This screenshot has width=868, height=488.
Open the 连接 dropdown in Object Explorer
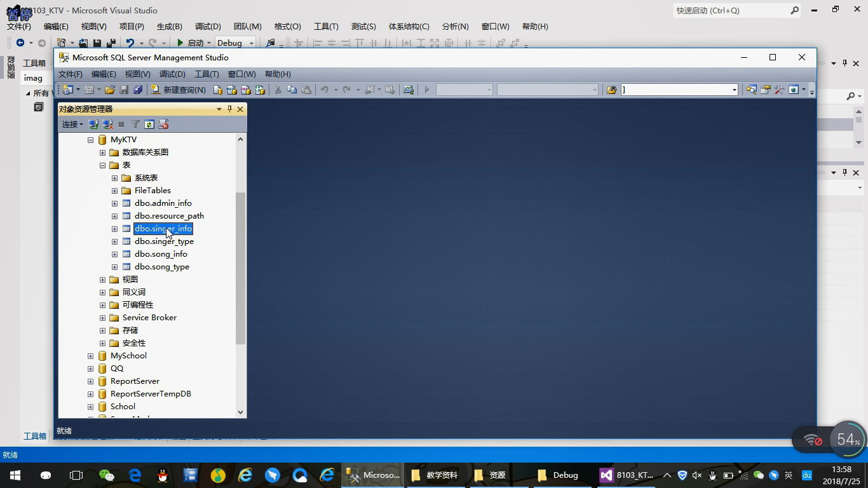point(72,124)
